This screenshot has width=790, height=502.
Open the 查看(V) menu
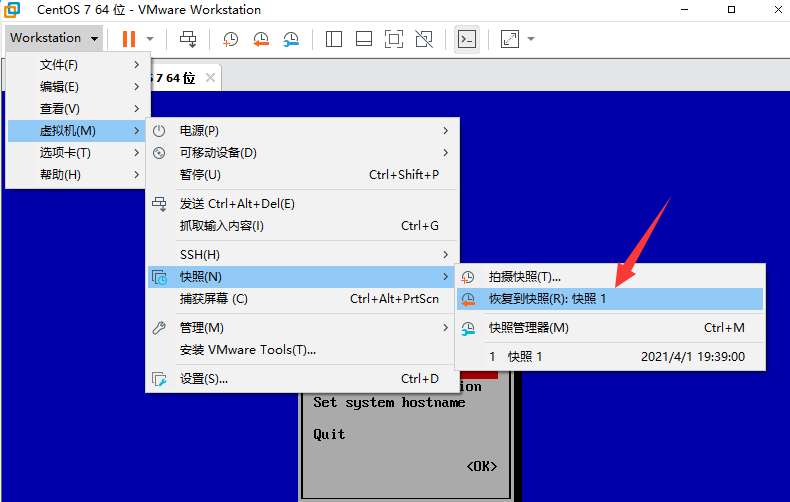point(78,109)
